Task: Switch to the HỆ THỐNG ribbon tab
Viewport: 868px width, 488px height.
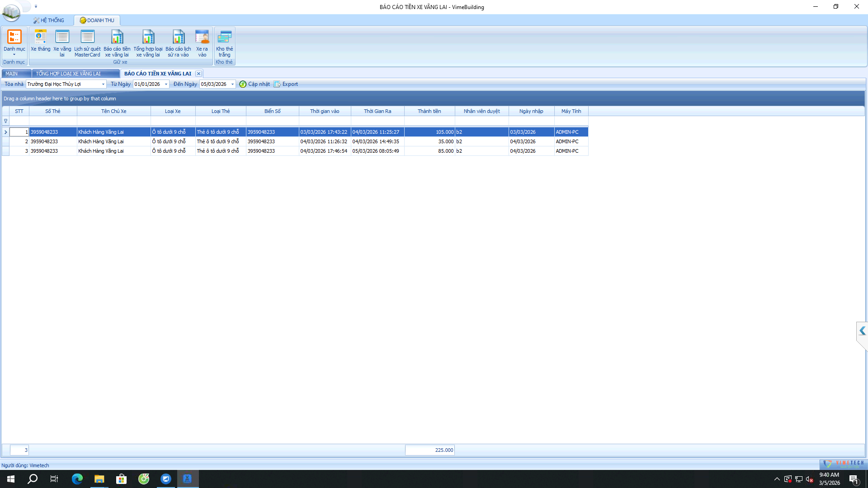Action: [x=49, y=20]
